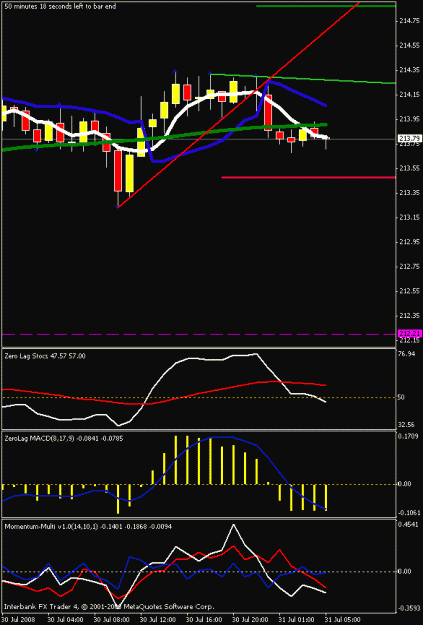Click the 30 Jul 20:00 time label
The image size is (423, 625).
click(251, 620)
